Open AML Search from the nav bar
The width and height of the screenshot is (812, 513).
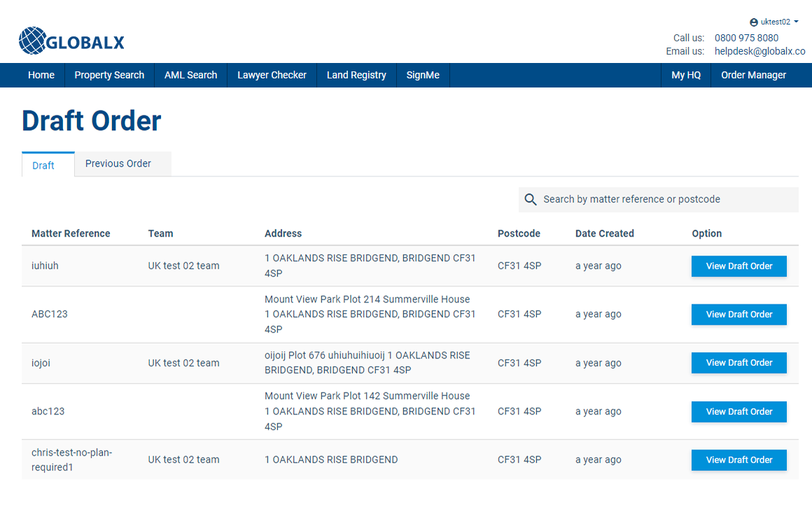(190, 75)
